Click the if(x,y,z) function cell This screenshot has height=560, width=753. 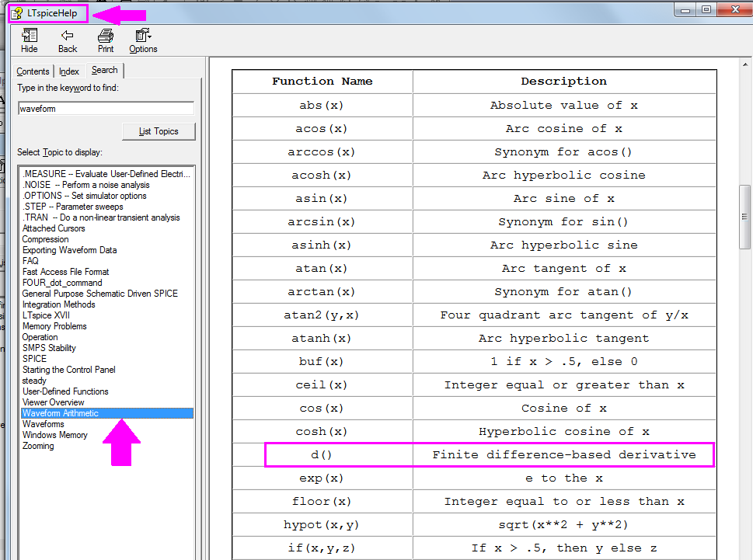[x=322, y=548]
